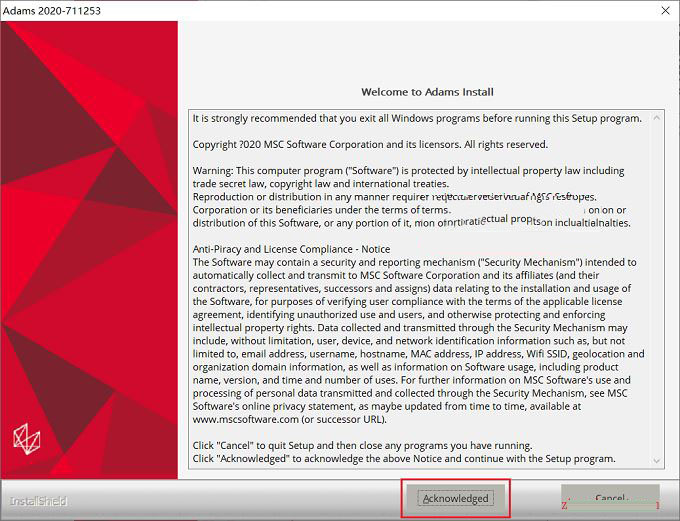
Task: Click the "Copyright ?2020 MSC Software Corporation" line
Action: coord(370,144)
